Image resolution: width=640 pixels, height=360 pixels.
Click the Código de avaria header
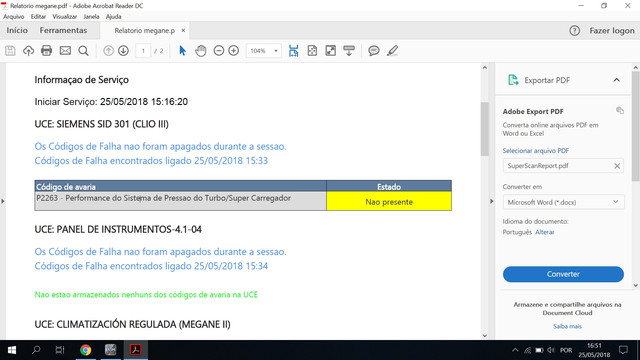tap(180, 187)
